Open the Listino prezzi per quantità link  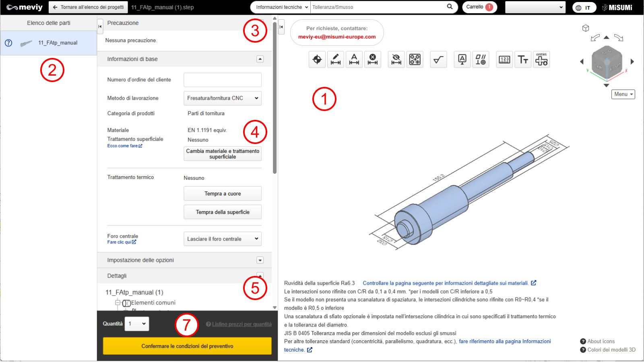point(242,324)
